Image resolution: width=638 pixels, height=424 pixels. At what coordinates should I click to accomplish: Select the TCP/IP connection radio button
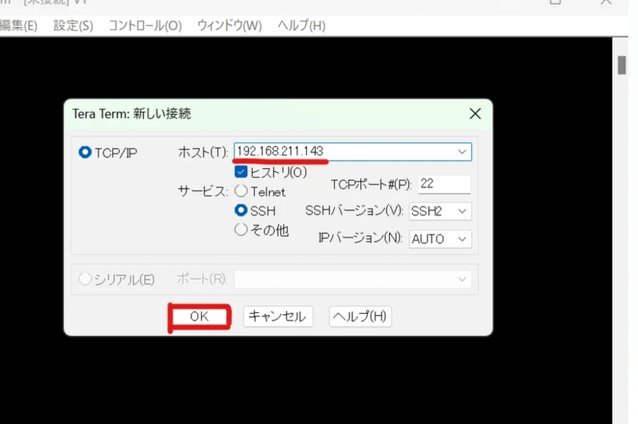coord(85,153)
